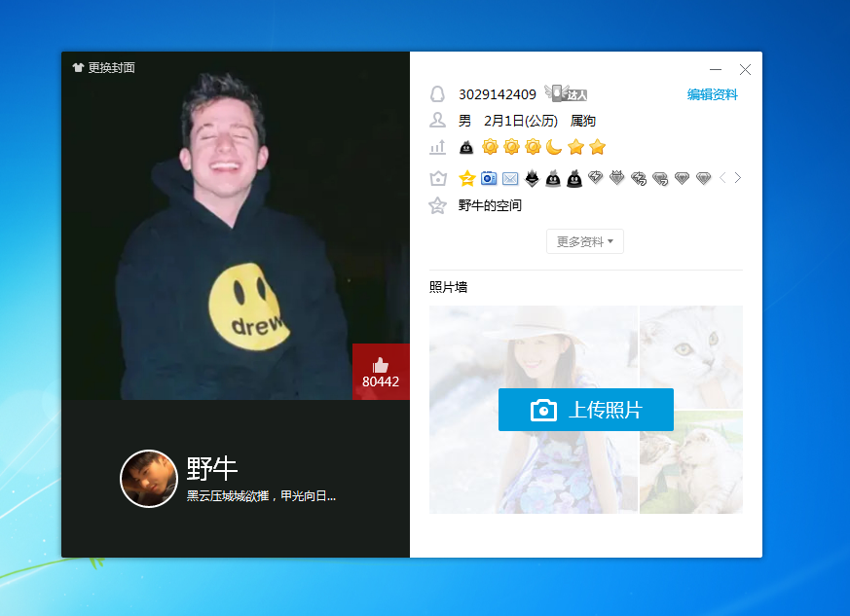
Task: Click the round profile avatar
Action: [x=149, y=479]
